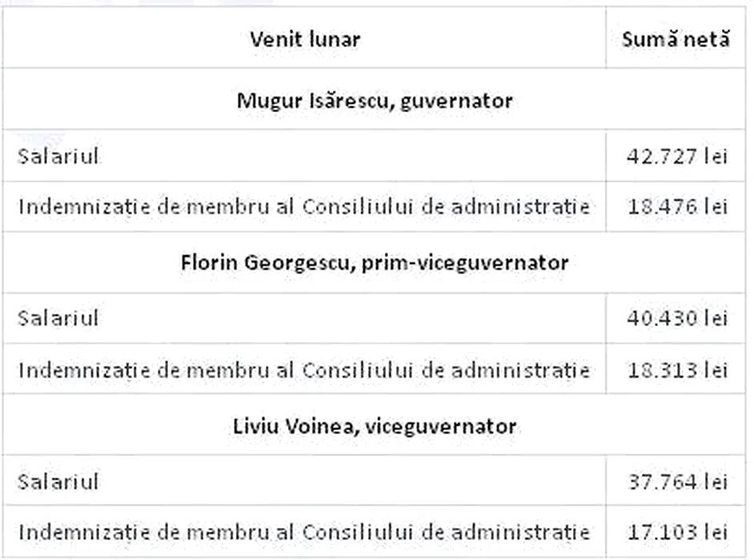Click the 40.430 lei amount
The height and width of the screenshot is (560, 754).
coord(677,318)
